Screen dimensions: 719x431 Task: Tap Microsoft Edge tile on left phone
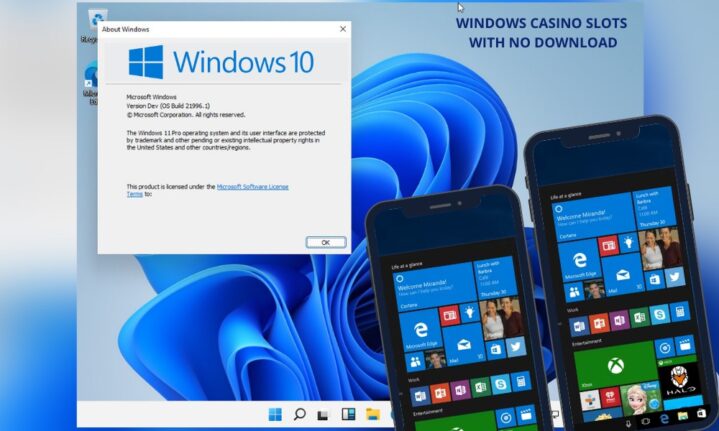[x=421, y=330]
